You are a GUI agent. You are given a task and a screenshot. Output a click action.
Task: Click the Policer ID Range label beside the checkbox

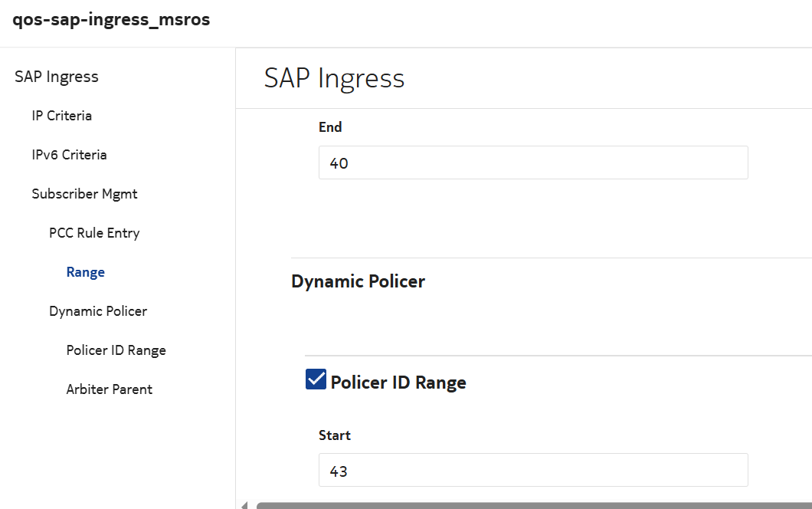point(398,383)
